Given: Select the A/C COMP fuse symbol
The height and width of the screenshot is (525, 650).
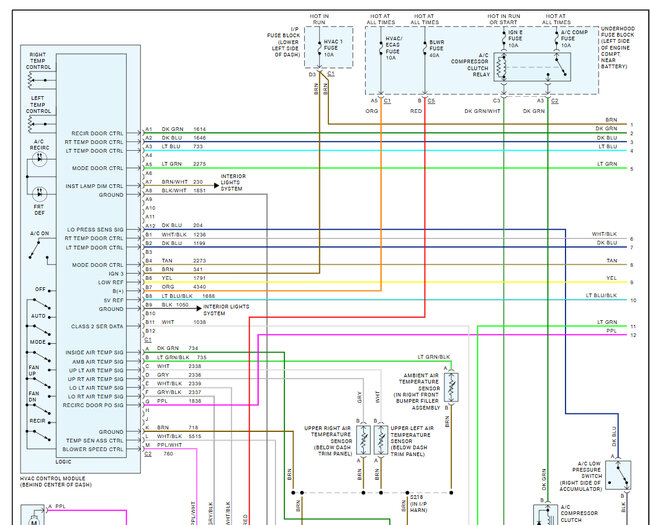Looking at the screenshot, I should click(556, 38).
